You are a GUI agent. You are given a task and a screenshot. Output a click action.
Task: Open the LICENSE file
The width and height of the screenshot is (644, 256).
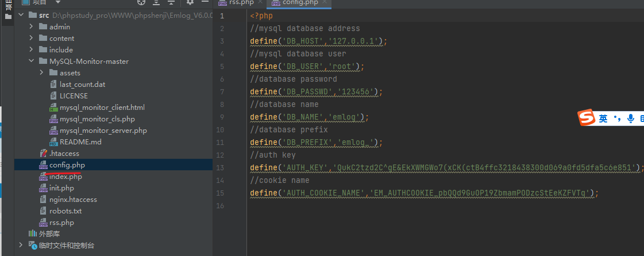click(x=74, y=96)
